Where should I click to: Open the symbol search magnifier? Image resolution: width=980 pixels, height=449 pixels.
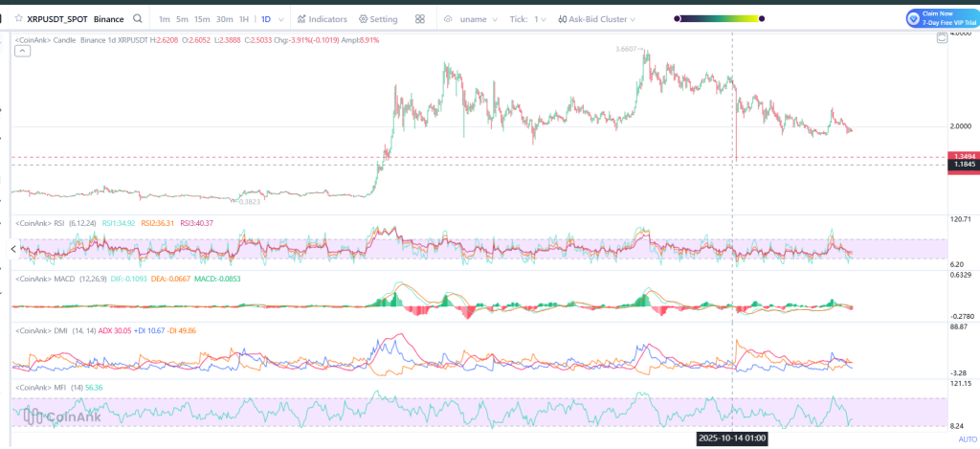138,19
